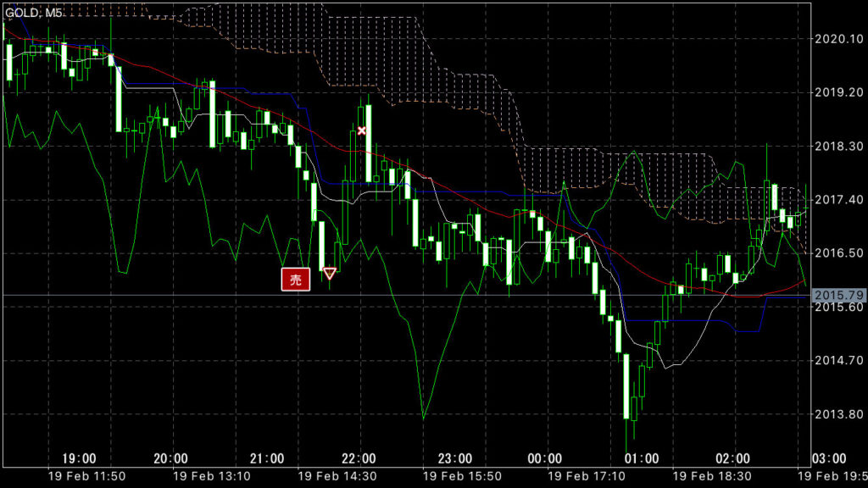Screen dimensions: 868x488
Task: Click the 19 Feb 17:10 date label
Action: 587,476
